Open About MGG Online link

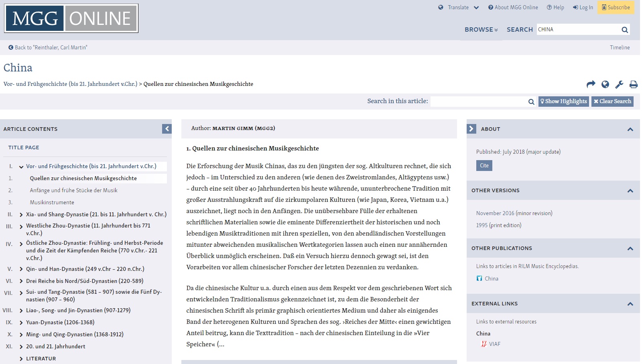[x=513, y=7]
